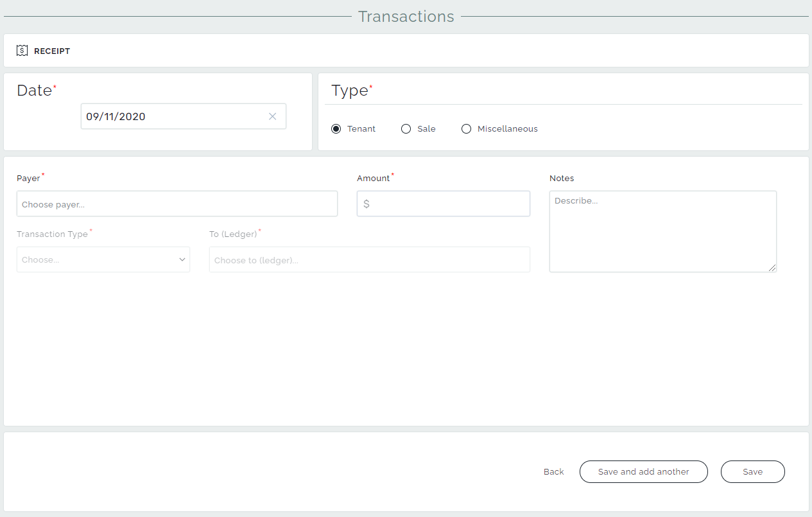Open the Transaction Type dropdown
The height and width of the screenshot is (517, 812).
[103, 259]
